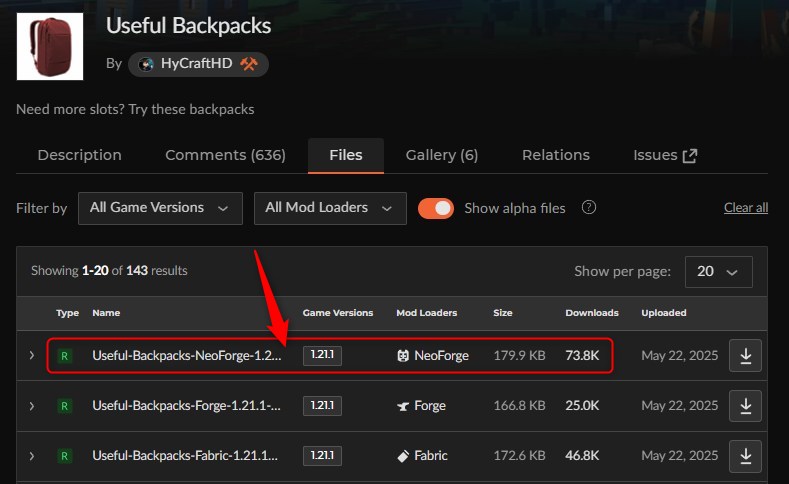Expand the Forge file row chevron

pyautogui.click(x=32, y=406)
